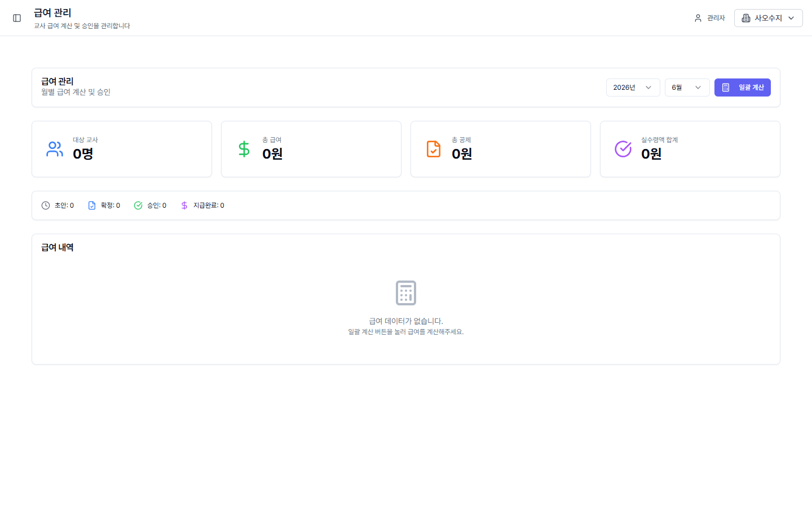Open the 2026년 year dropdown
The height and width of the screenshot is (508, 812).
click(x=633, y=87)
